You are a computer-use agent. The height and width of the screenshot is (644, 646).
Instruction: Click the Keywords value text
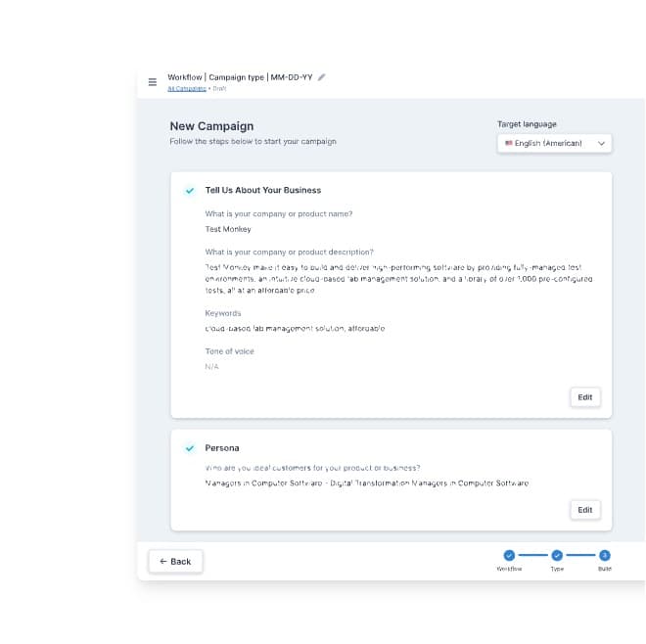(295, 329)
